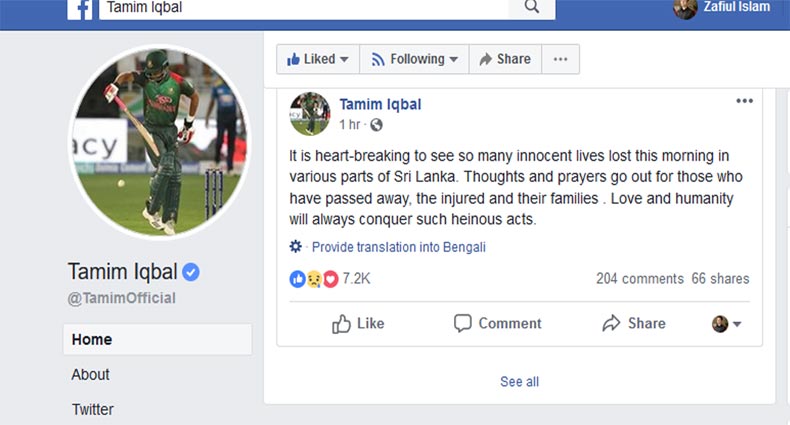Click the Comment button on the post
The width and height of the screenshot is (790, 425).
coord(497,323)
